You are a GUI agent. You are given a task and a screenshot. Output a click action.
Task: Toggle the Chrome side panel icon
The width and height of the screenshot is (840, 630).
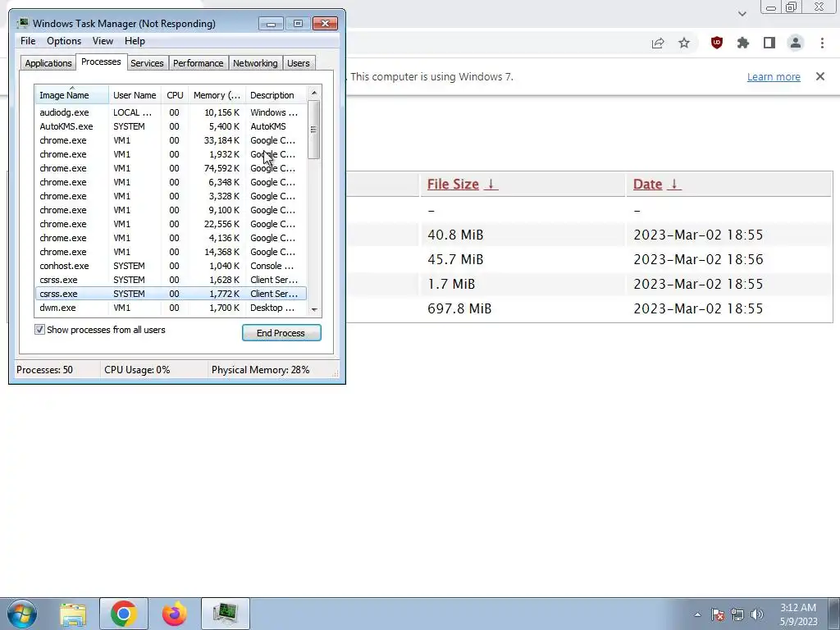coord(769,43)
